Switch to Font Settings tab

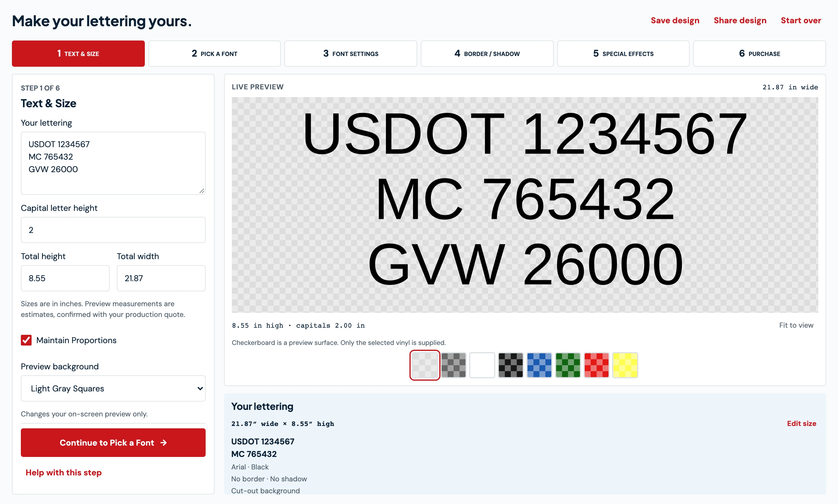[350, 54]
